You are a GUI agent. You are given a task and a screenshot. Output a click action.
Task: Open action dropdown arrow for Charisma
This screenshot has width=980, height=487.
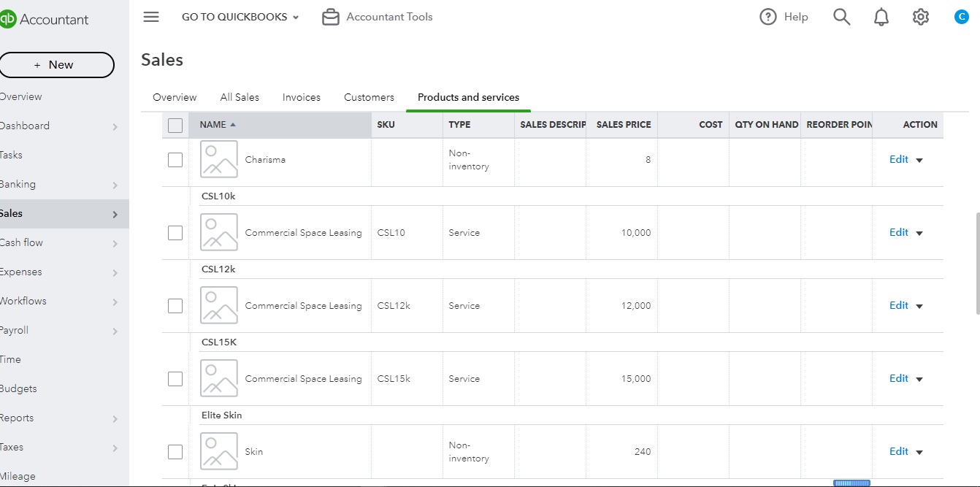point(919,161)
